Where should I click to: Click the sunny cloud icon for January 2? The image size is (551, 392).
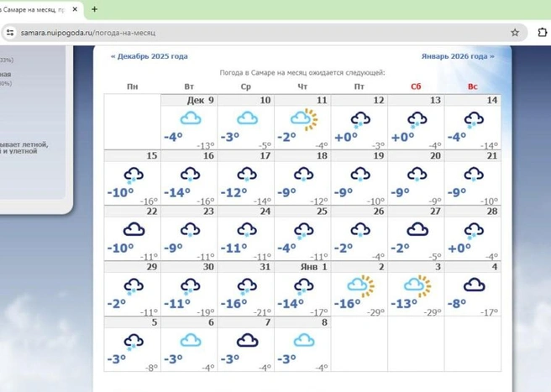click(x=361, y=286)
